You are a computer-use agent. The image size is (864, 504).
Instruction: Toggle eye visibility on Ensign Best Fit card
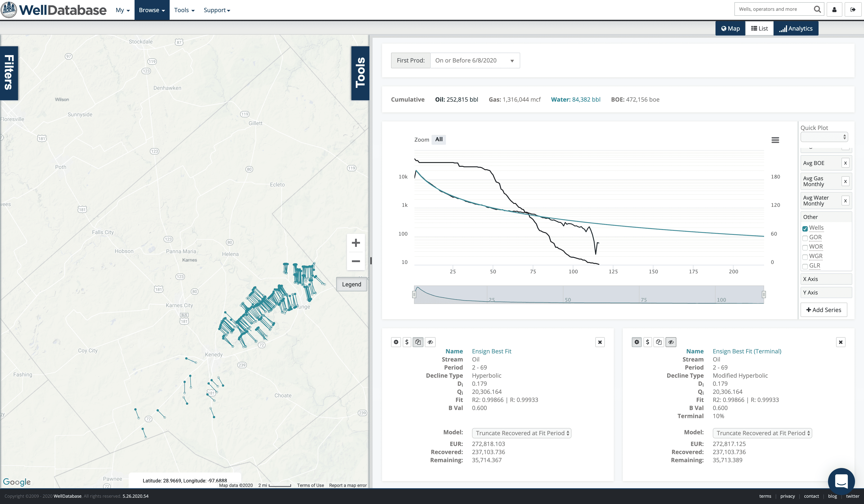pos(430,342)
